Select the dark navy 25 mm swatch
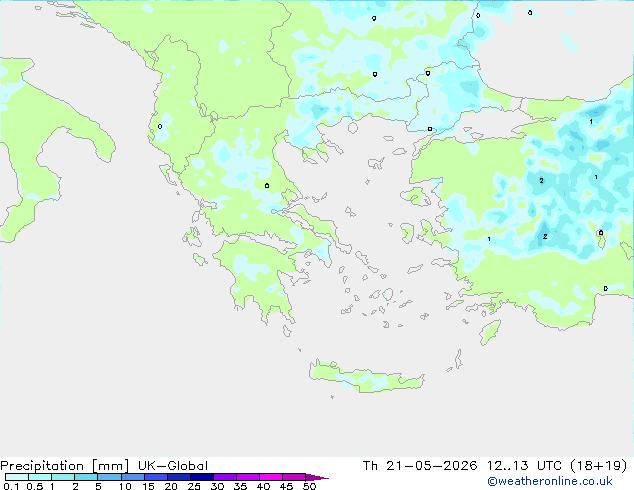The image size is (634, 490). pyautogui.click(x=201, y=477)
